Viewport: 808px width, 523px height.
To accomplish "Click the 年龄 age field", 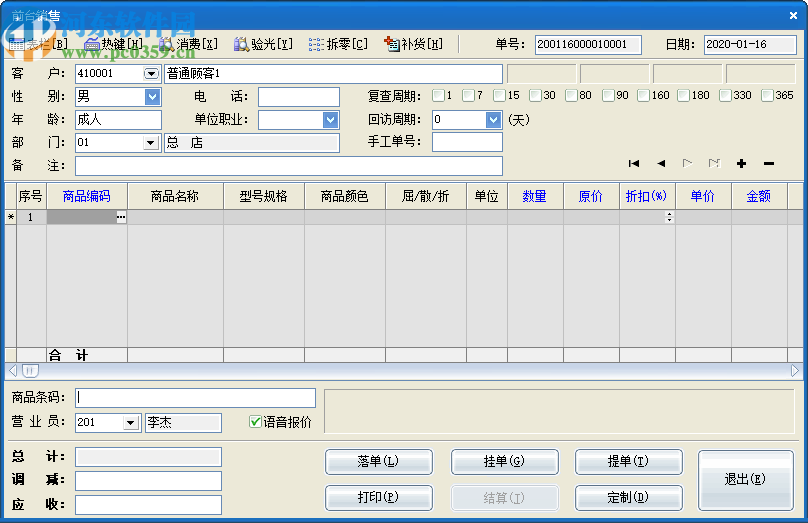I will (119, 120).
